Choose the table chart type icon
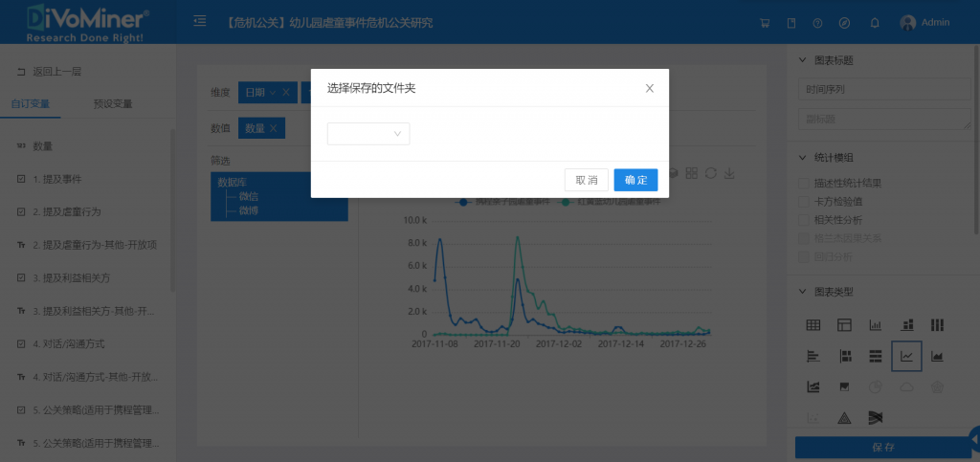The width and height of the screenshot is (980, 462). coord(813,325)
